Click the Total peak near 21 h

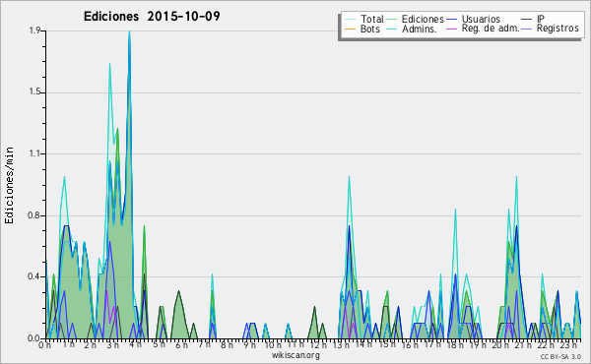(x=516, y=177)
